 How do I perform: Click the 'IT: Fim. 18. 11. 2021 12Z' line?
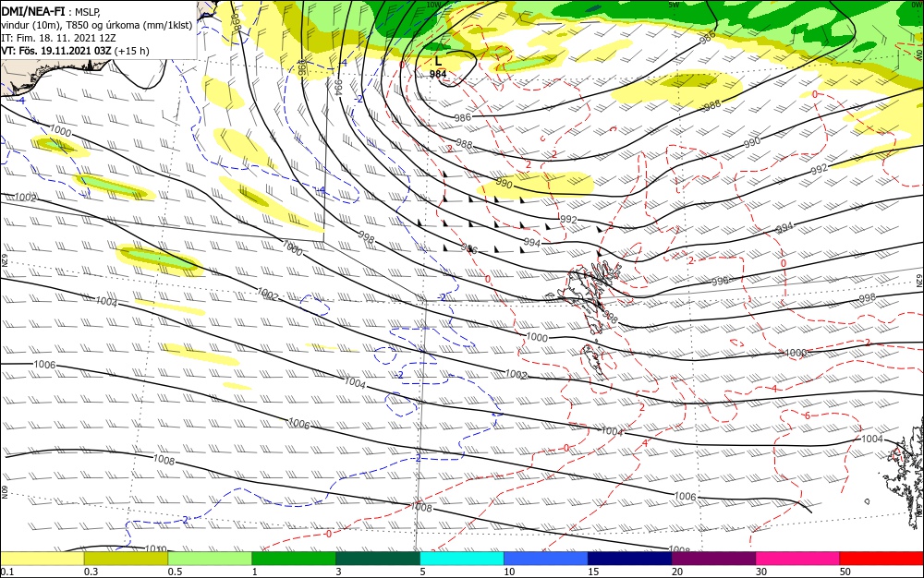(58, 38)
